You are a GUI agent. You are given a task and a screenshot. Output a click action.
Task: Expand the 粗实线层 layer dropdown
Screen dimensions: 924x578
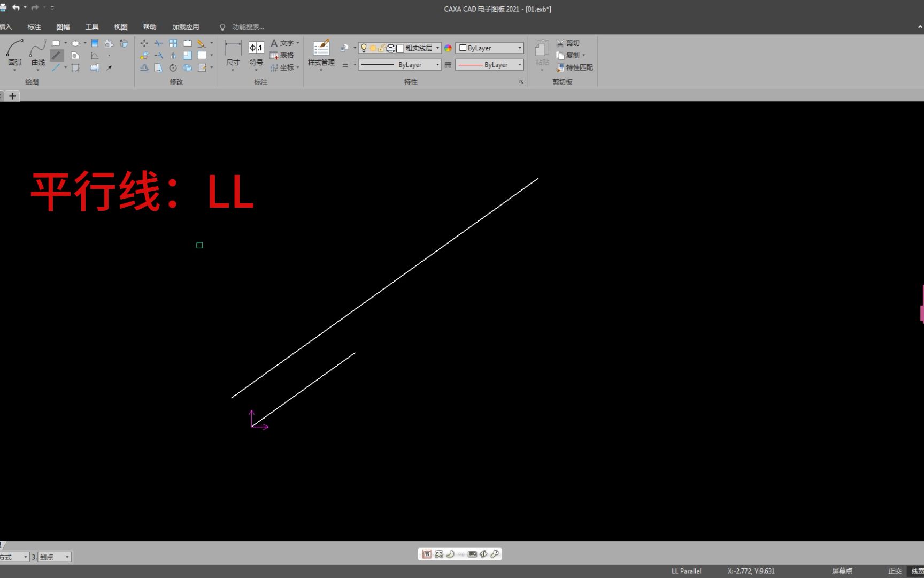[x=437, y=48]
